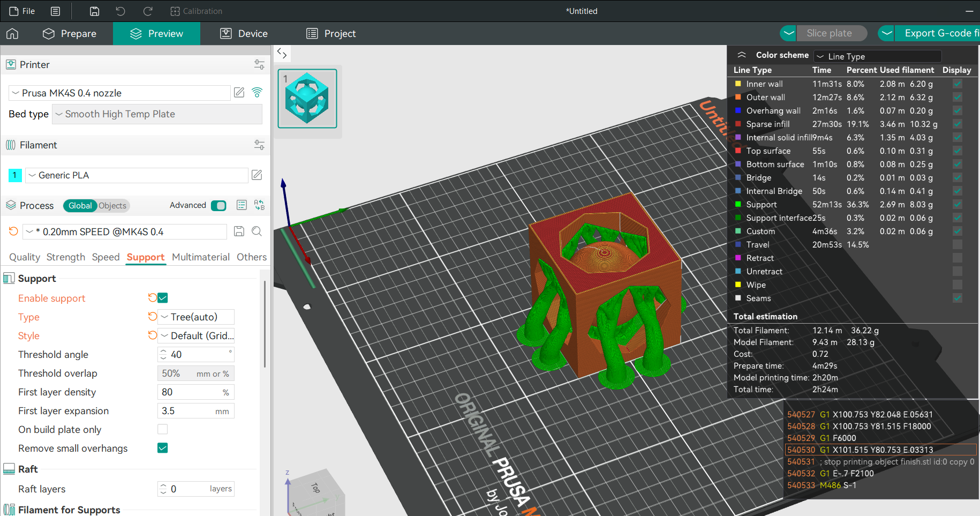Reset support Type to default

pyautogui.click(x=153, y=316)
